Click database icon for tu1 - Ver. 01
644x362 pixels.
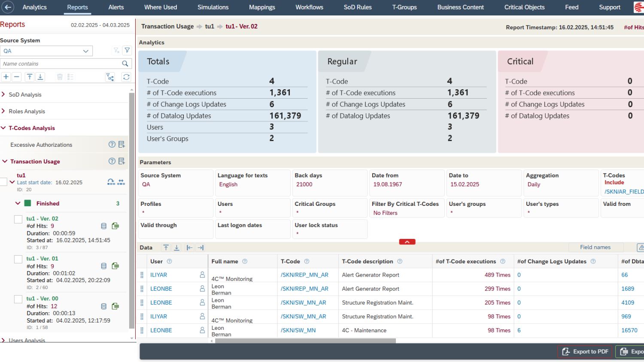103,266
